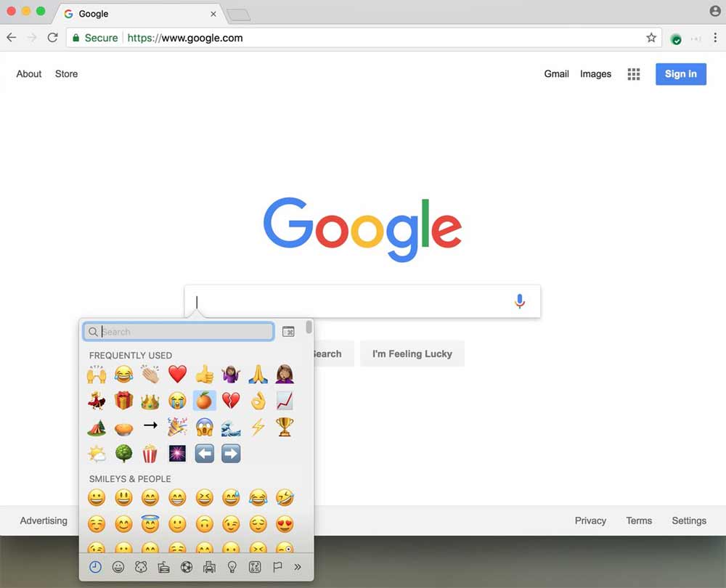Open the Privacy footer link
The image size is (726, 588).
(590, 521)
